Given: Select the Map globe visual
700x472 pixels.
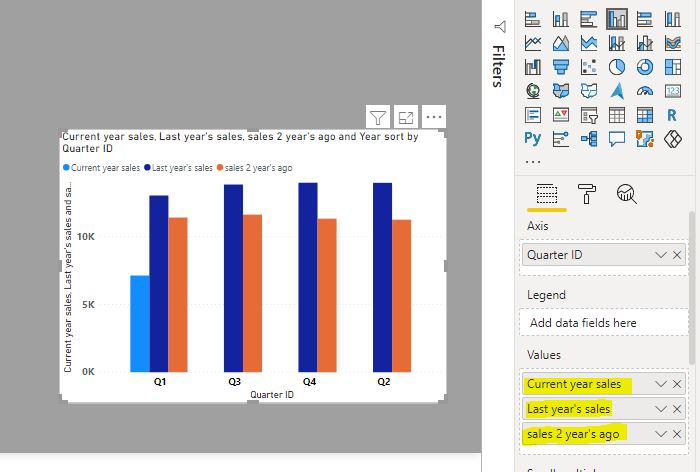Looking at the screenshot, I should 533,91.
